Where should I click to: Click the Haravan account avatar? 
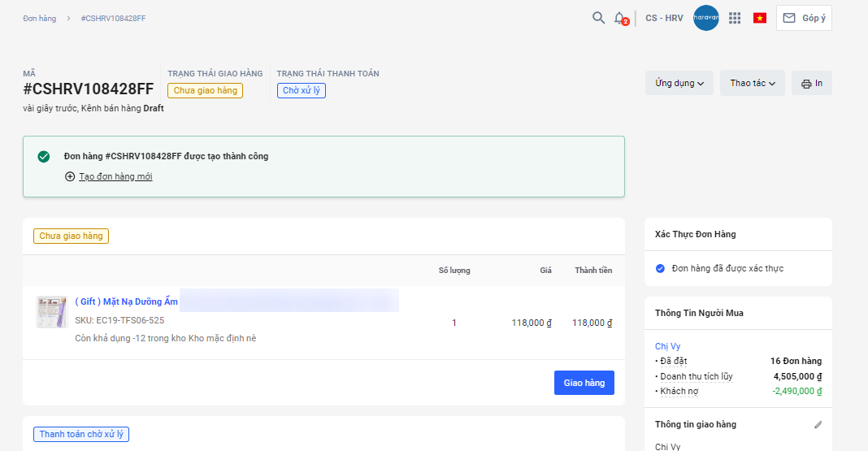pyautogui.click(x=705, y=18)
